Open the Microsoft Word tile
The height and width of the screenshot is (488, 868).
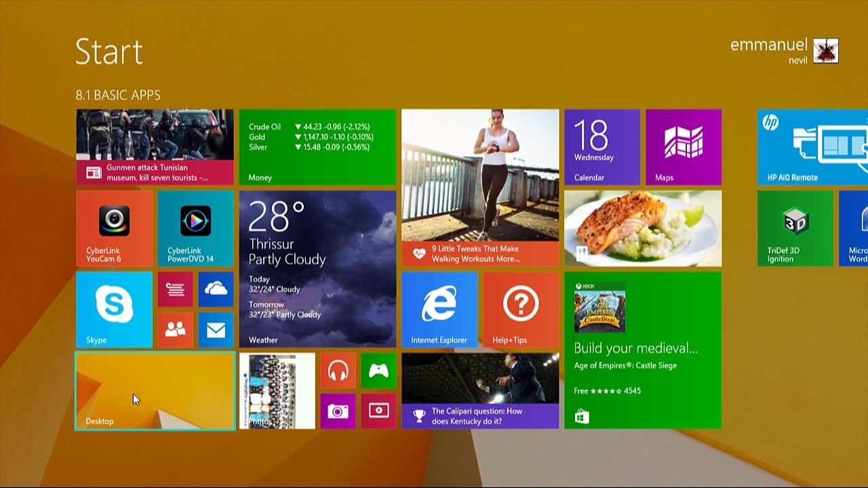click(x=854, y=228)
